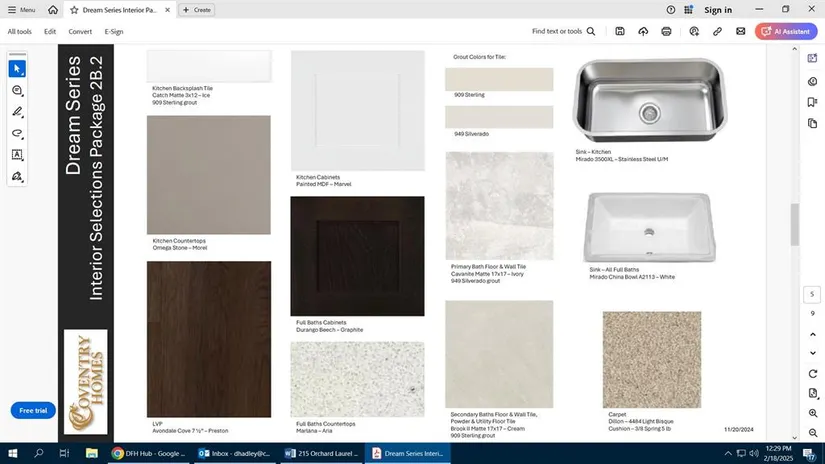Select the add text box tool
The image size is (825, 464).
point(18,155)
